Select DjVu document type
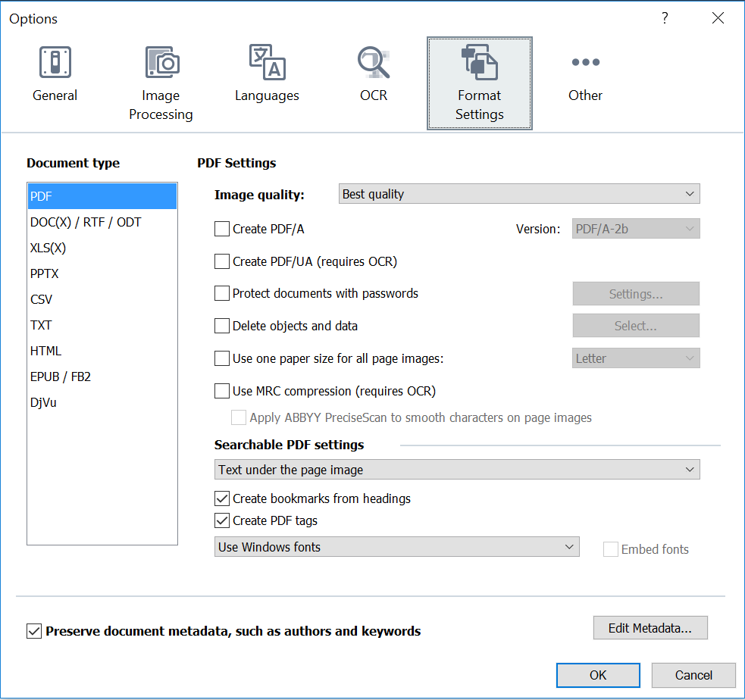 [43, 402]
